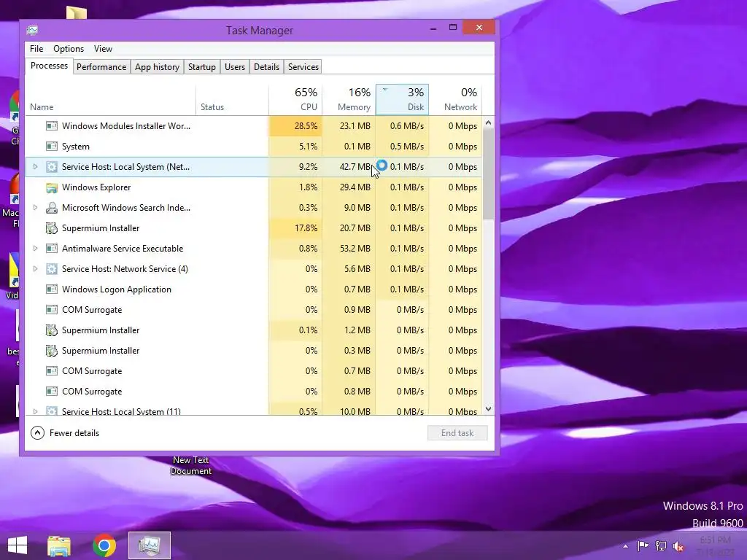This screenshot has height=560, width=747.
Task: Sort by the Disk column header
Action: point(402,99)
